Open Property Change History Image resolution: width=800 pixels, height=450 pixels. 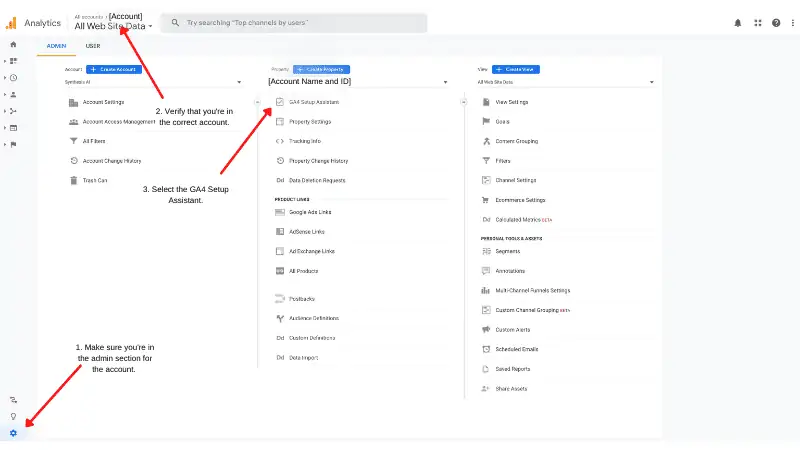pyautogui.click(x=318, y=161)
